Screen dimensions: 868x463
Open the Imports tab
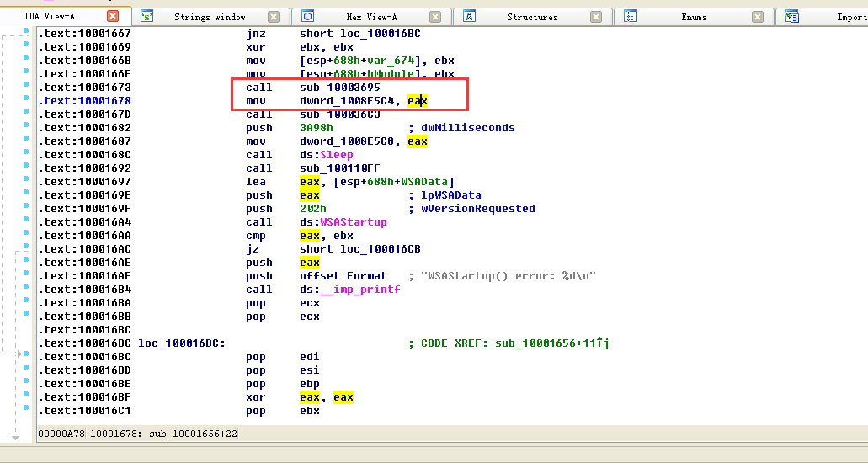(x=852, y=17)
